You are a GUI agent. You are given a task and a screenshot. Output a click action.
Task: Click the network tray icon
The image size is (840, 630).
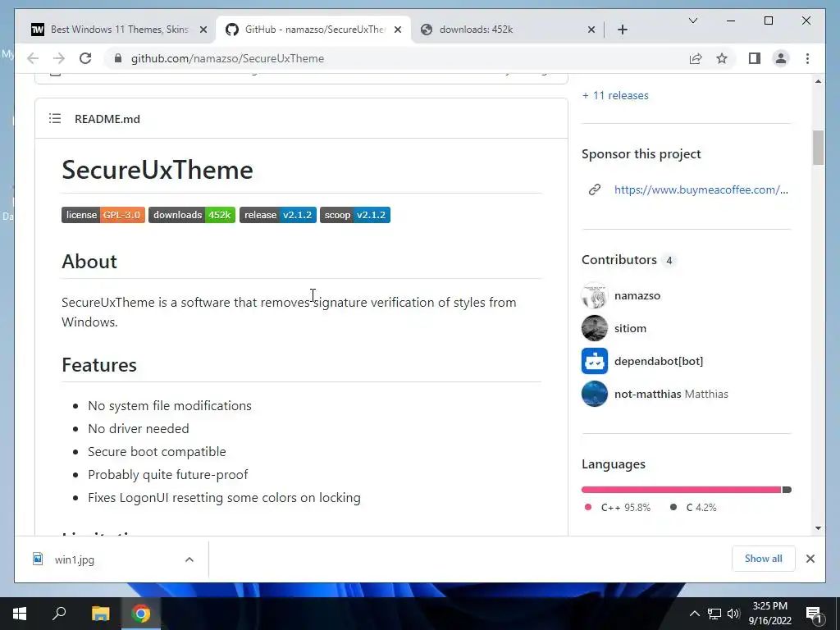click(714, 614)
